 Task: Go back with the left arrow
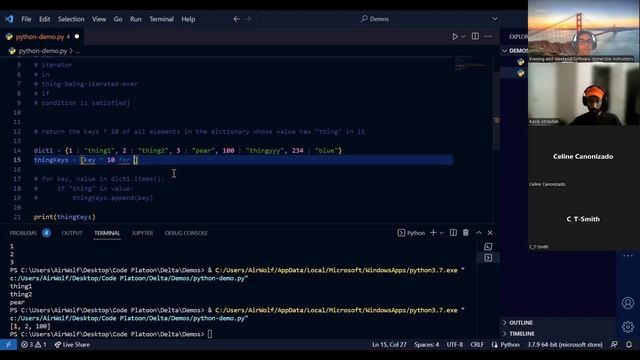[x=236, y=19]
